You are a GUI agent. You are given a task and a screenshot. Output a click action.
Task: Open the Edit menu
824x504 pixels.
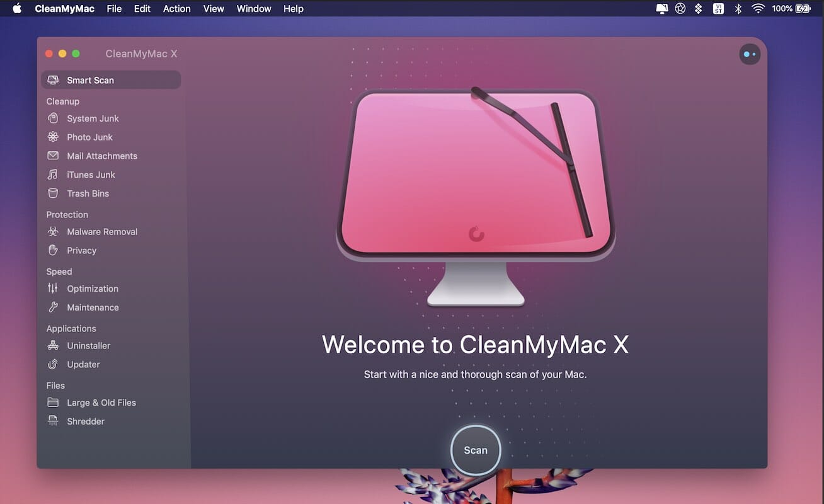142,9
